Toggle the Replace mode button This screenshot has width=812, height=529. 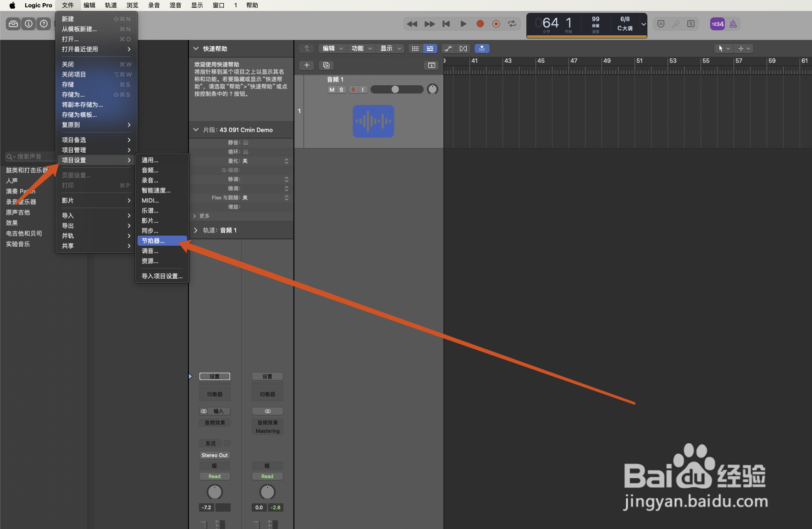click(x=661, y=24)
